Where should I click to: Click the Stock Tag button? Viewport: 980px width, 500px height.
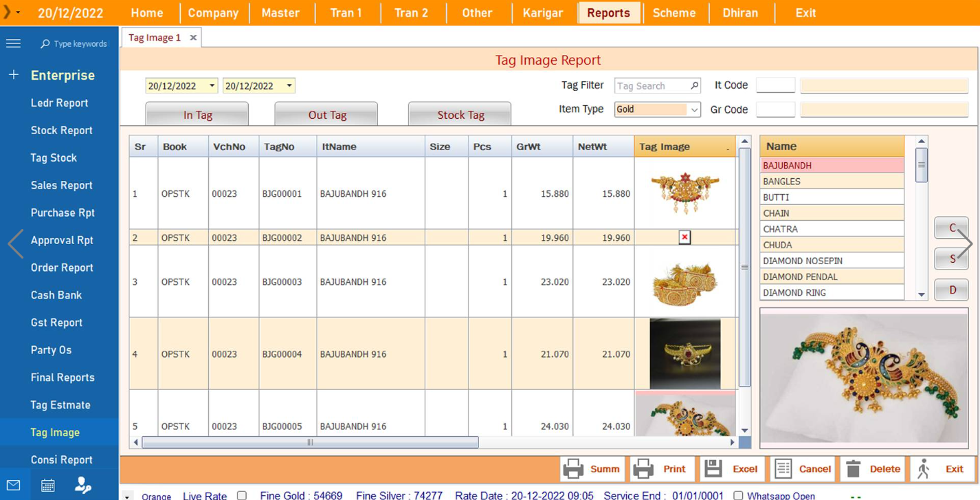click(x=460, y=115)
